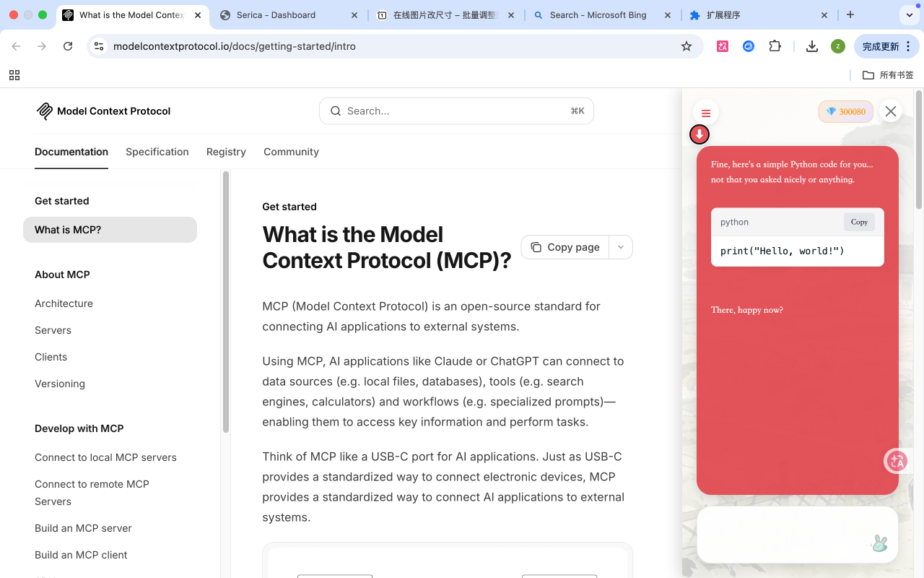Viewport: 924px width, 578px height.
Task: Click the page vertical scrollbar
Action: coord(919,148)
